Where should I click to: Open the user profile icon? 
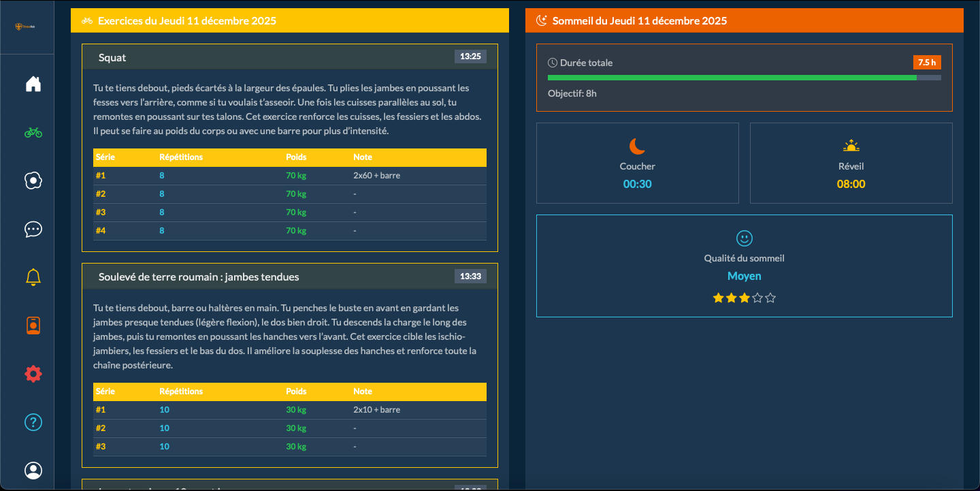[33, 471]
